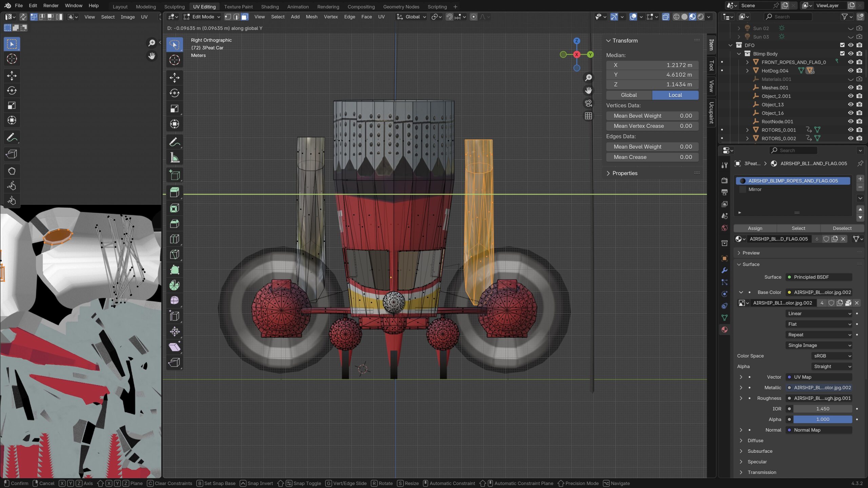Image resolution: width=868 pixels, height=488 pixels.
Task: Enable the Mirror checkbox under the material slot
Action: click(x=743, y=189)
